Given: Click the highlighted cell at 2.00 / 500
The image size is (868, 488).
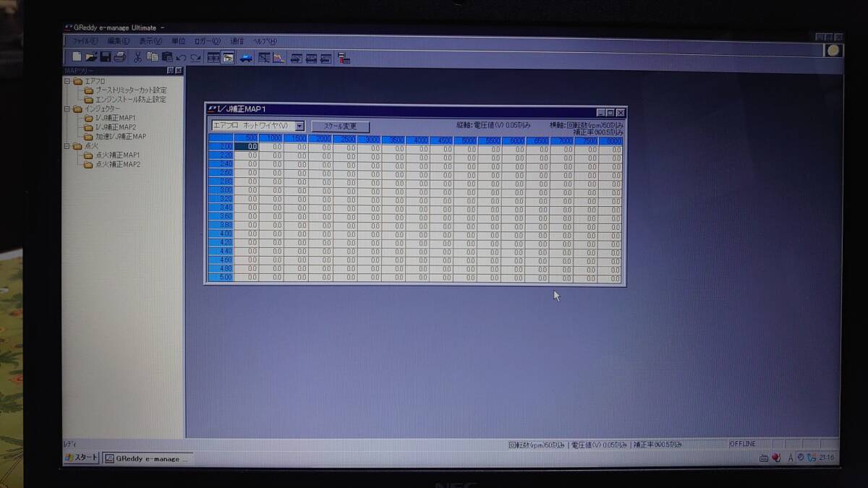Looking at the screenshot, I should (247, 147).
